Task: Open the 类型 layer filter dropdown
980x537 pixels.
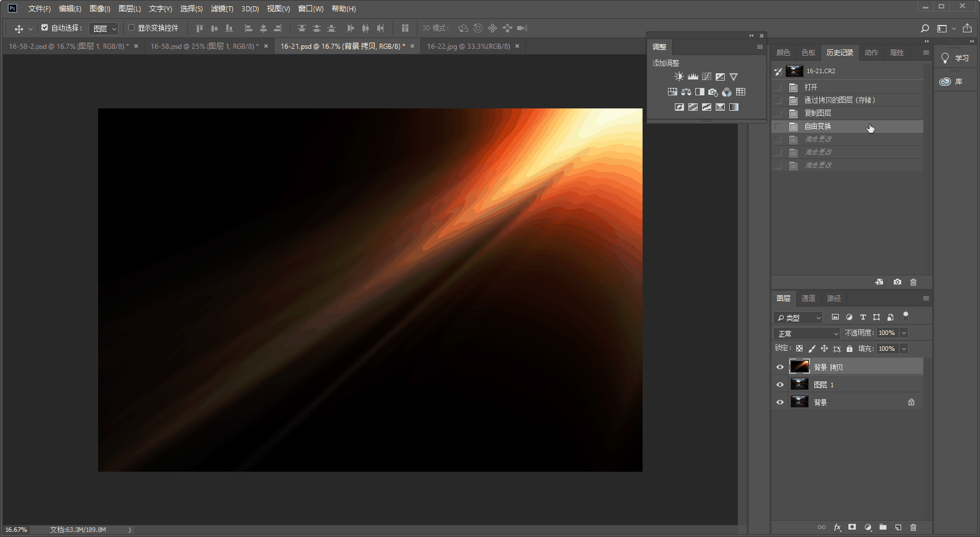Action: pos(798,318)
